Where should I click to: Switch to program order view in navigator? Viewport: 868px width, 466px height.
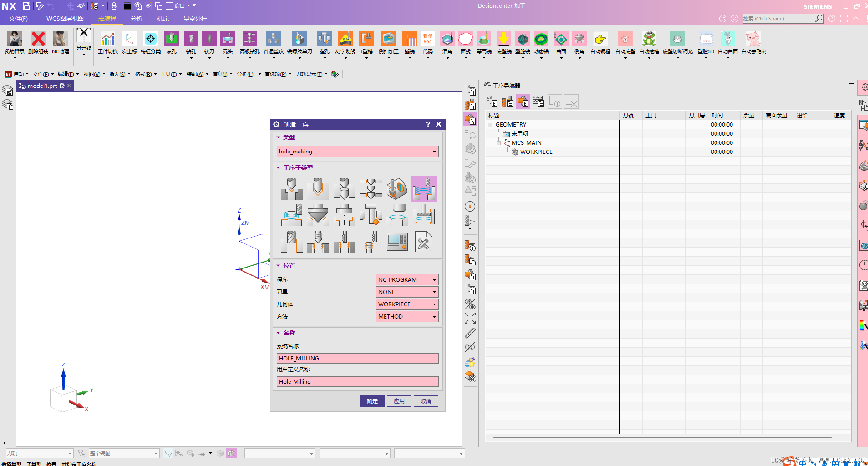coord(492,101)
